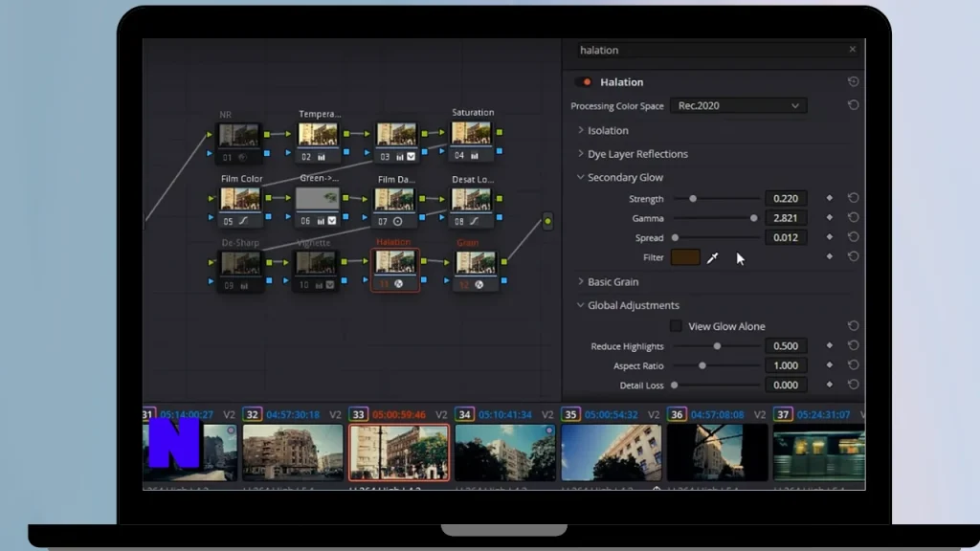
Task: Add keyframe for Reduce Highlights
Action: tap(830, 345)
